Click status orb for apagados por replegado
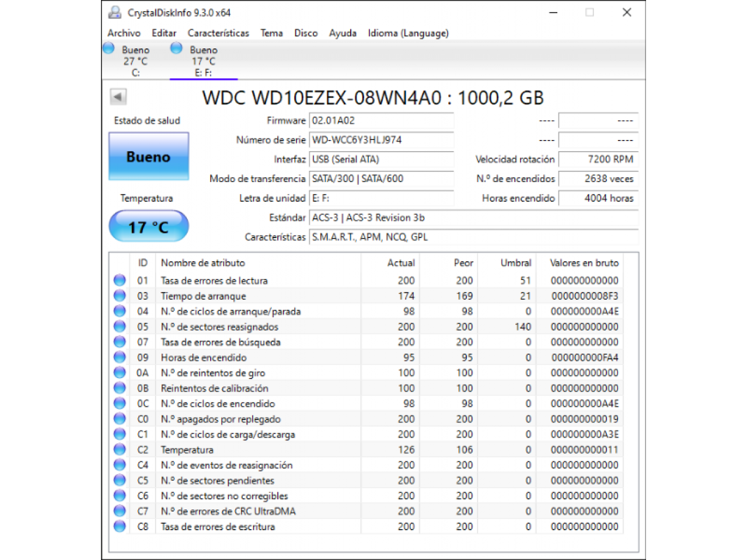 (x=120, y=418)
